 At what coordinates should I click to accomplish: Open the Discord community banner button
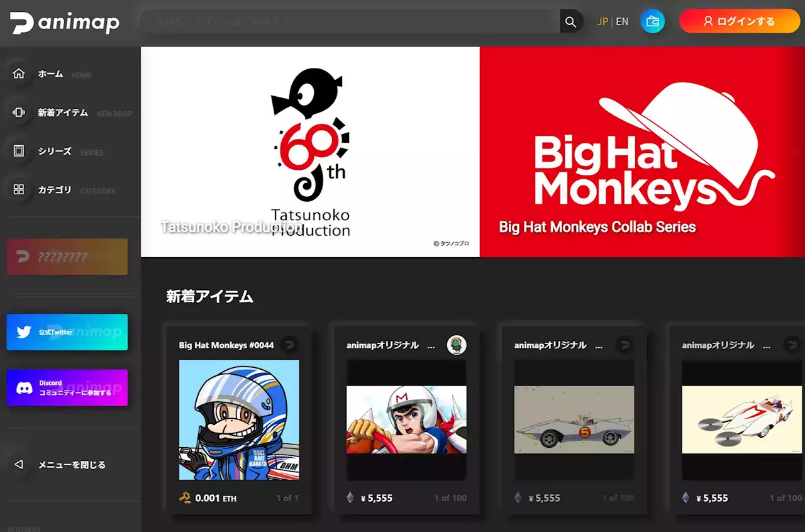[x=67, y=387]
